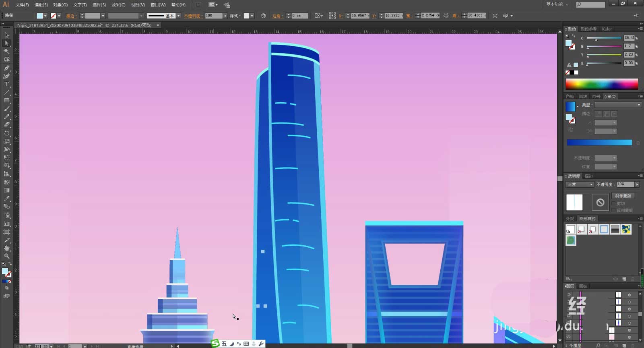Select the Direct Selection tool
644x348 pixels.
(6, 43)
